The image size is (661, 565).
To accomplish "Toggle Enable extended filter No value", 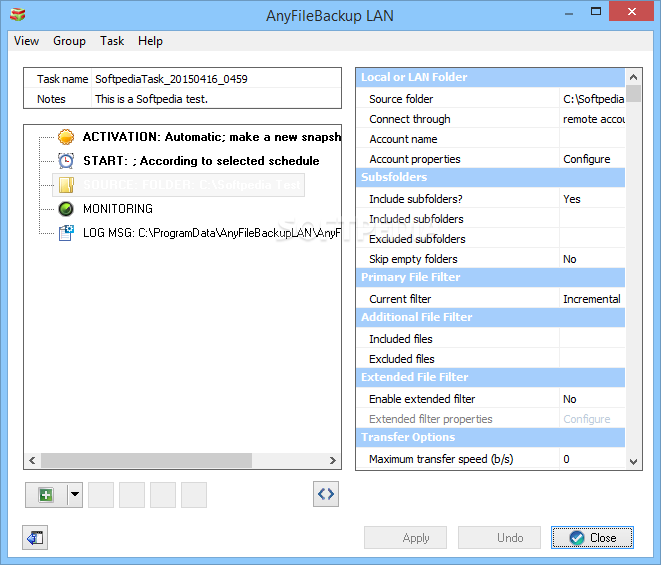I will 592,399.
